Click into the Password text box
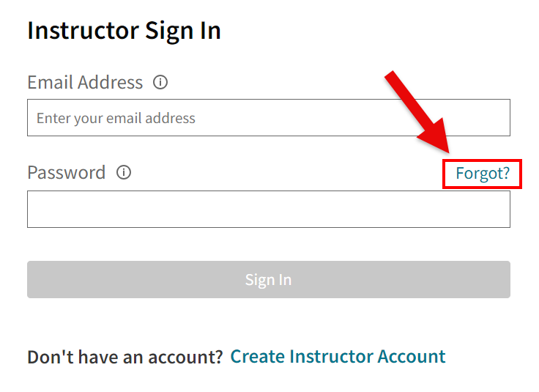The image size is (539, 392). (268, 209)
